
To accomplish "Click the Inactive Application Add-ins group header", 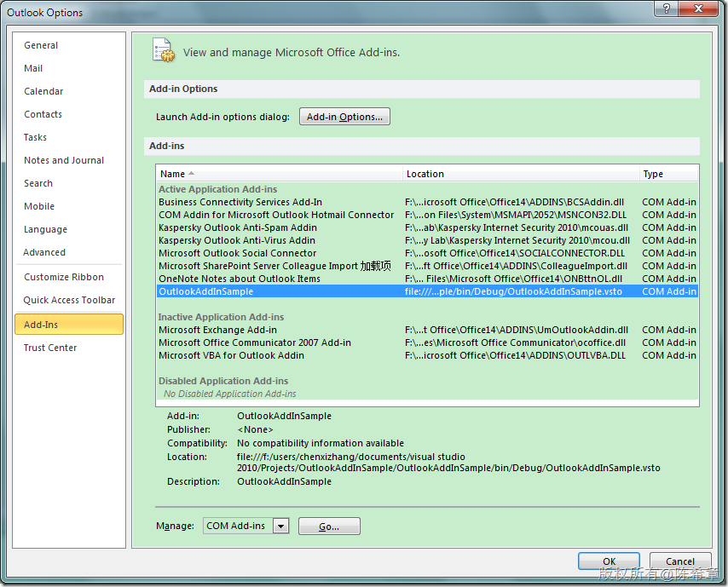I will tap(221, 317).
